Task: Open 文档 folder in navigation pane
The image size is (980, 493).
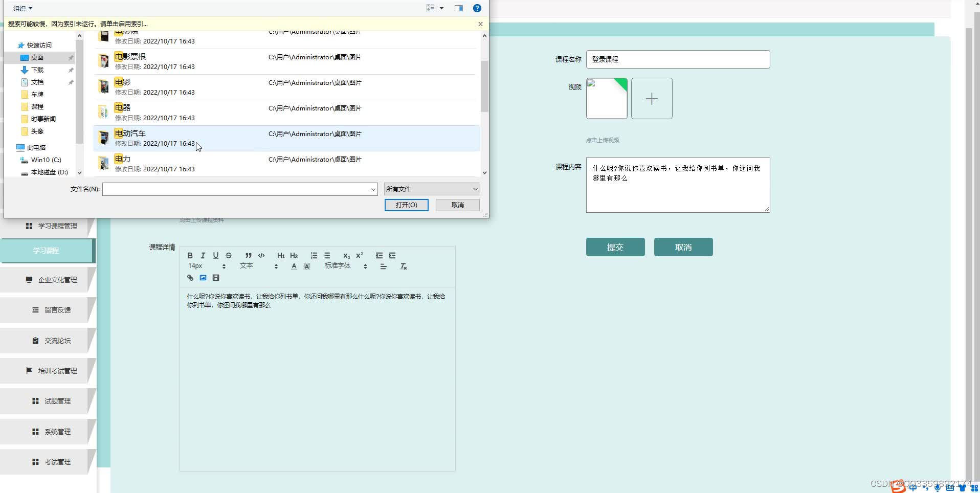Action: coord(37,82)
